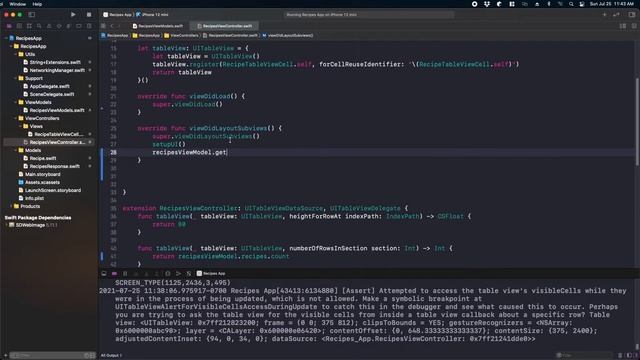
Task: Enable code review arrows button
Action: click(616, 14)
